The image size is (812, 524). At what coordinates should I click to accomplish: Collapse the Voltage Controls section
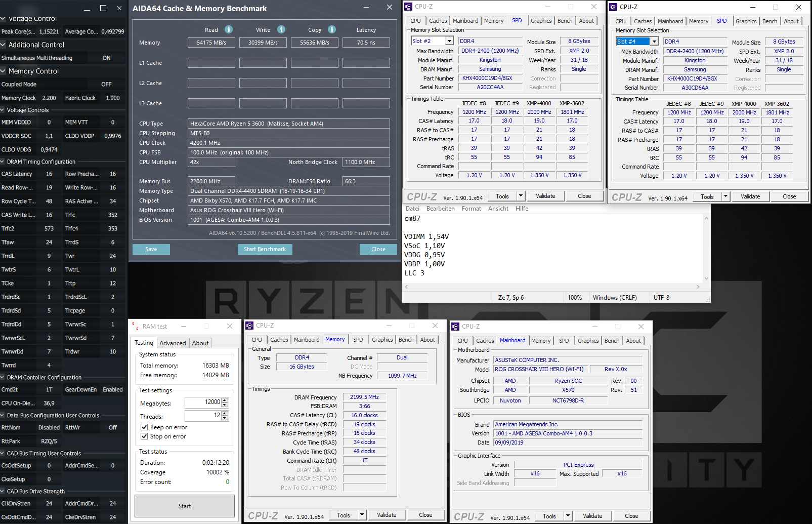point(3,110)
